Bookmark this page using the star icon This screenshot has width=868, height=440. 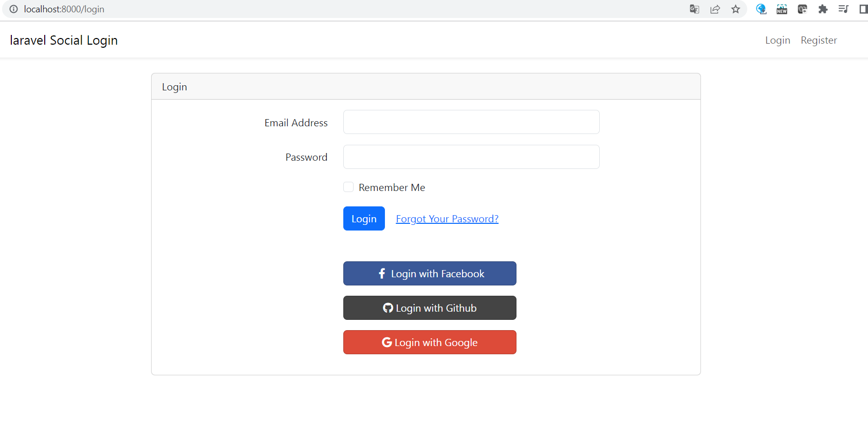(735, 9)
